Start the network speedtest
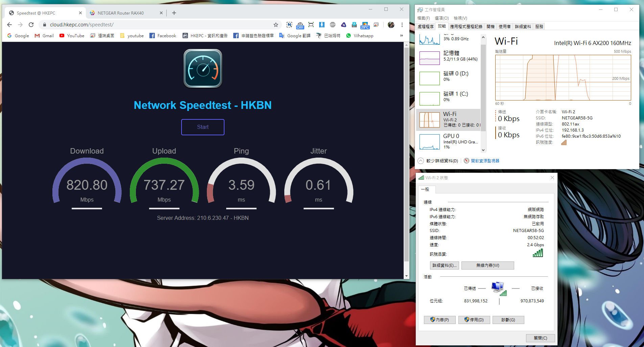This screenshot has width=644, height=347. [203, 127]
